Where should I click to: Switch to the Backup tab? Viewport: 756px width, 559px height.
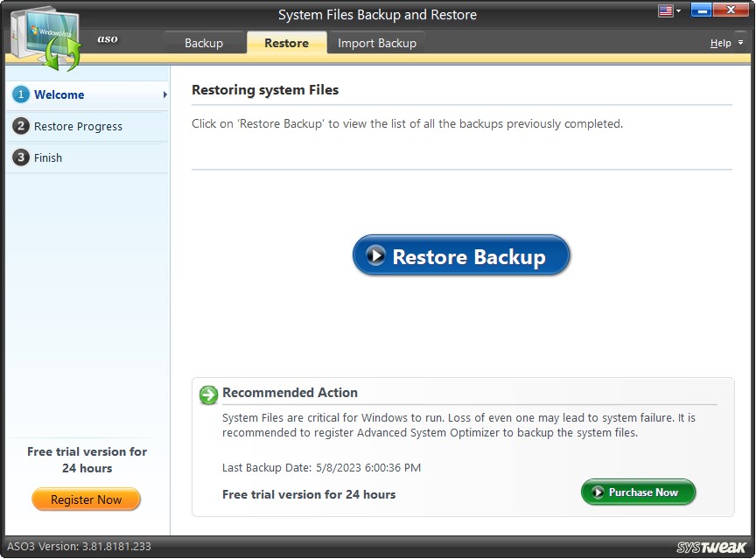click(x=205, y=41)
